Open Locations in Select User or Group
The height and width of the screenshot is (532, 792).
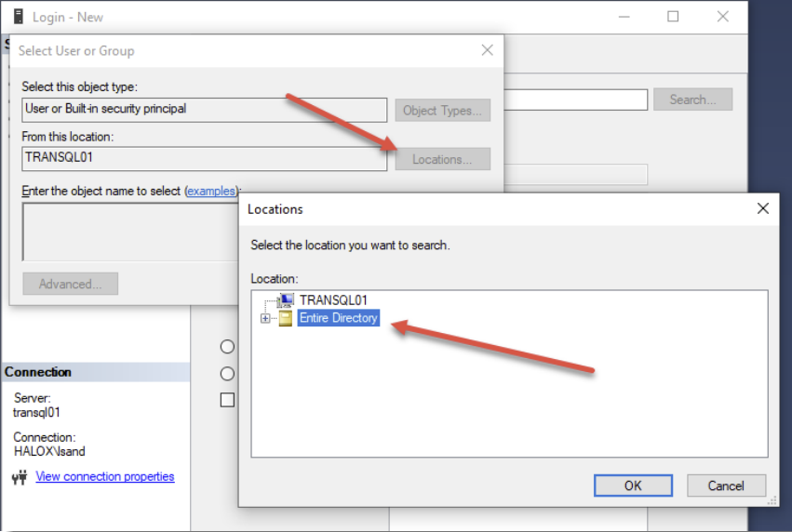tap(442, 159)
